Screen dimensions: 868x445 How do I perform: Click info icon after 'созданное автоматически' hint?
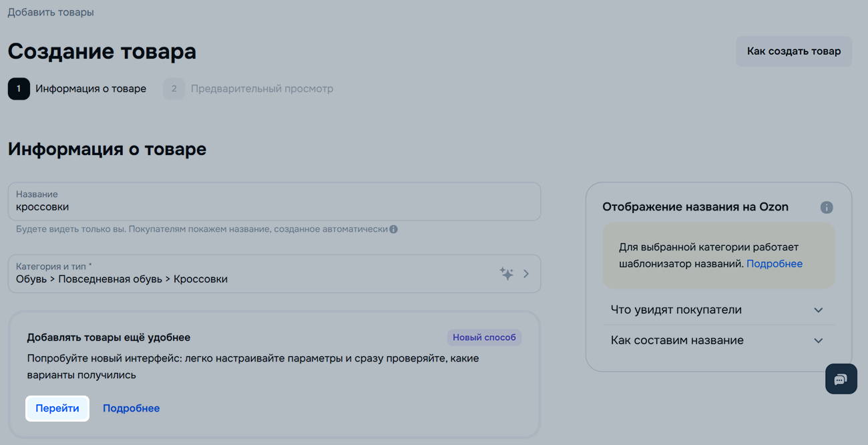pos(393,229)
